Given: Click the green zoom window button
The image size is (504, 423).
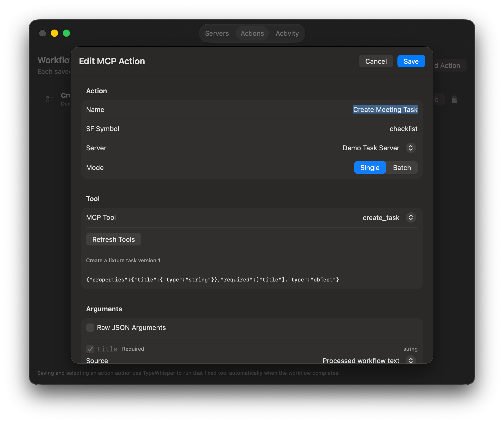Looking at the screenshot, I should 66,33.
